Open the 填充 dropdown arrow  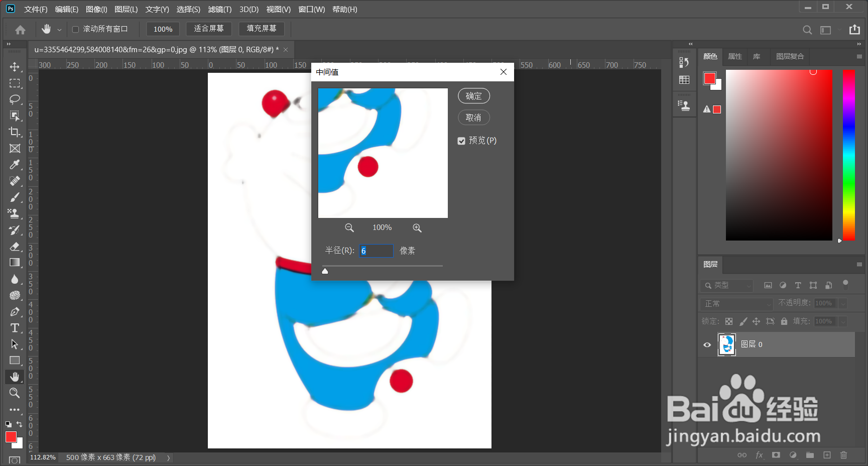843,321
